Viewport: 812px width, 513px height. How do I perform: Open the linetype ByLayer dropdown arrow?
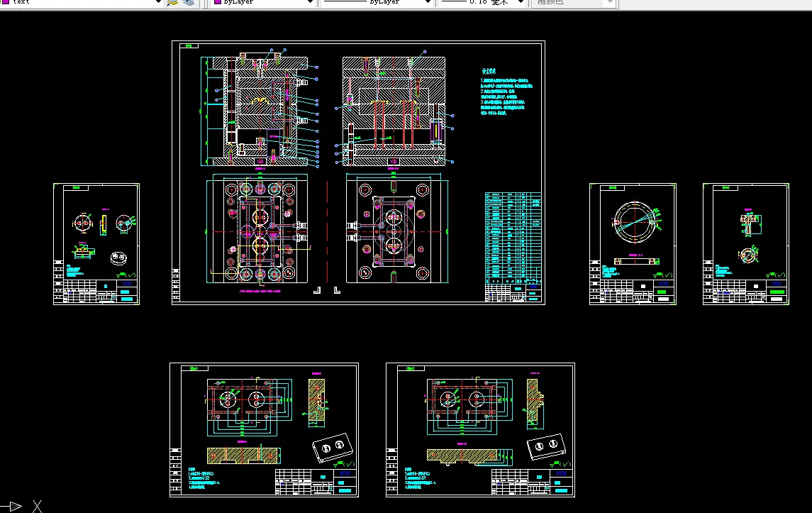[x=427, y=3]
